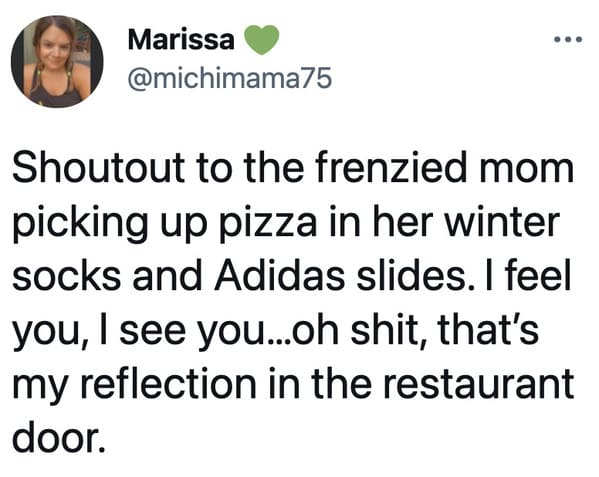Click the final word "door." in the tweet
This screenshot has width=599, height=477.
coord(59,437)
